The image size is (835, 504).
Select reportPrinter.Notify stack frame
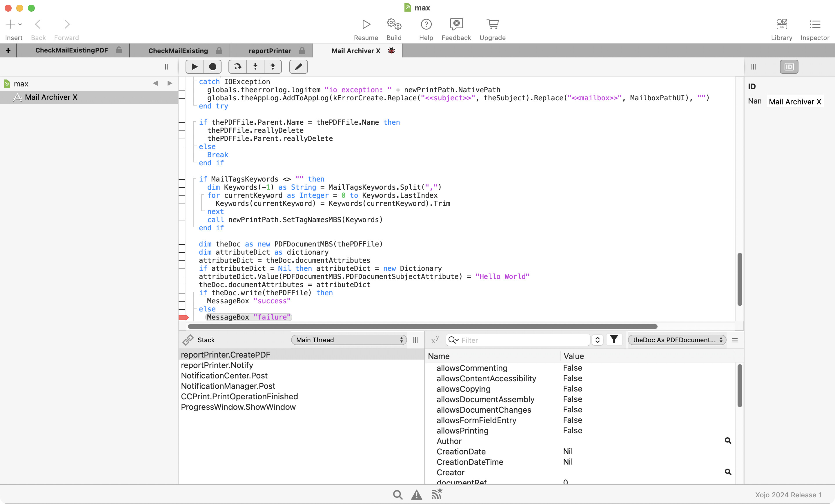point(301,365)
